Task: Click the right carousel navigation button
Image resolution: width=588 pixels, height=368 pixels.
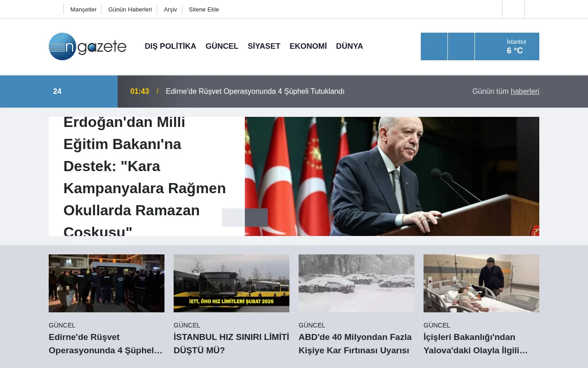Action: (256, 217)
